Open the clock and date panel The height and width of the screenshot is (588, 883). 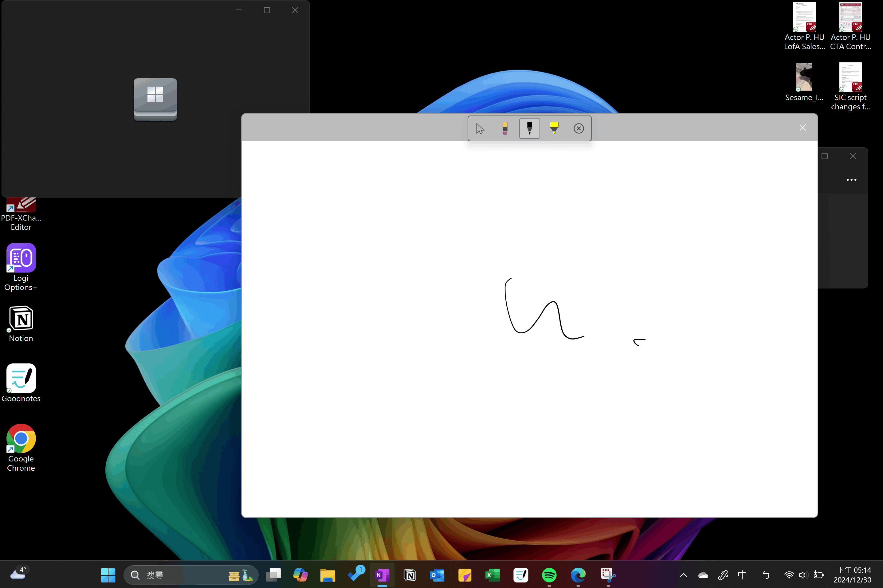click(x=852, y=575)
